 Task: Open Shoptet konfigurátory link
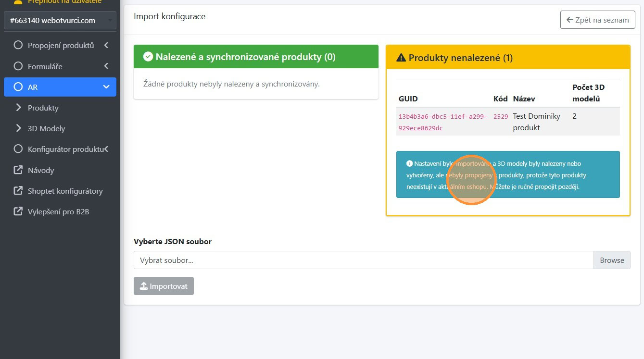point(60,191)
